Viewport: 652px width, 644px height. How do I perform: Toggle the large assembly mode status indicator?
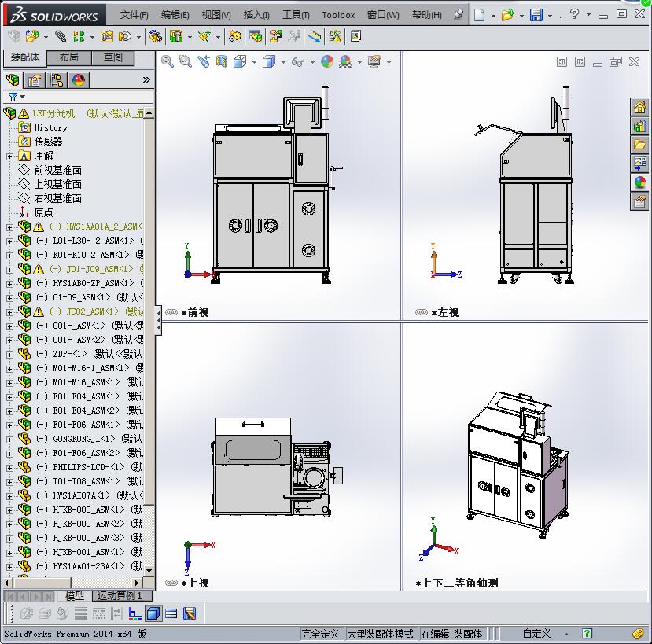tap(380, 634)
